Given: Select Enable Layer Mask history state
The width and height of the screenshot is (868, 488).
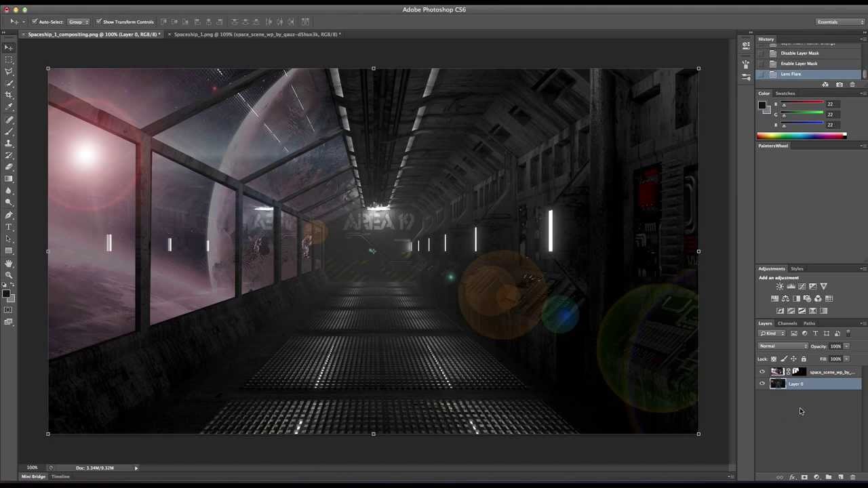Looking at the screenshot, I should point(808,64).
